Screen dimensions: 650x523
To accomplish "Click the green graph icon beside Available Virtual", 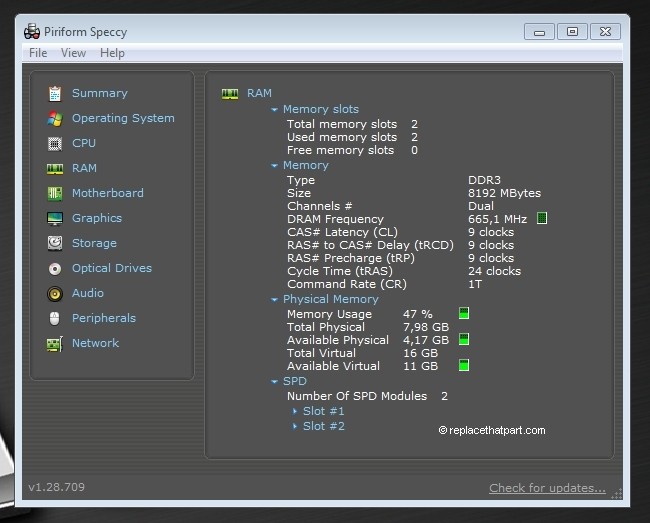I will point(464,365).
